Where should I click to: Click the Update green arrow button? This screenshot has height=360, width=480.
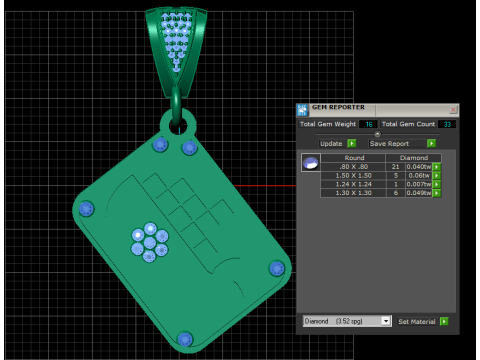(x=352, y=143)
